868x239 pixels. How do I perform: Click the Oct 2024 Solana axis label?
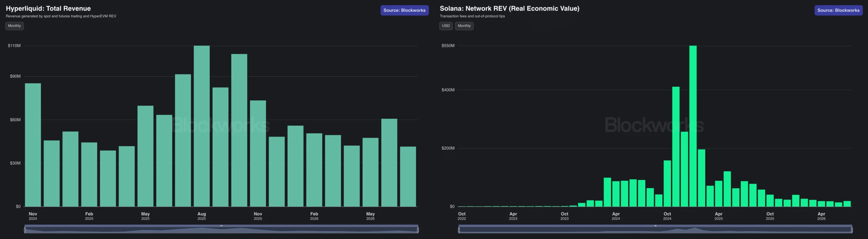click(x=667, y=216)
